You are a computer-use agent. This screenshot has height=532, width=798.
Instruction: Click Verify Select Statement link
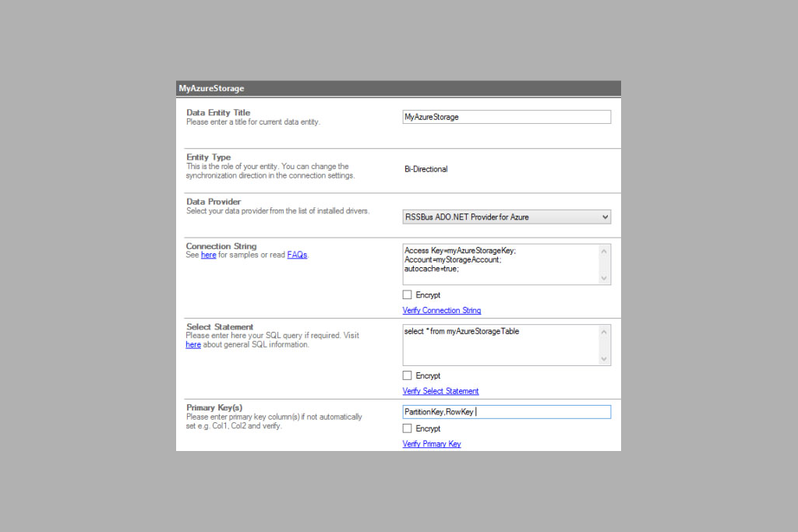pyautogui.click(x=440, y=391)
